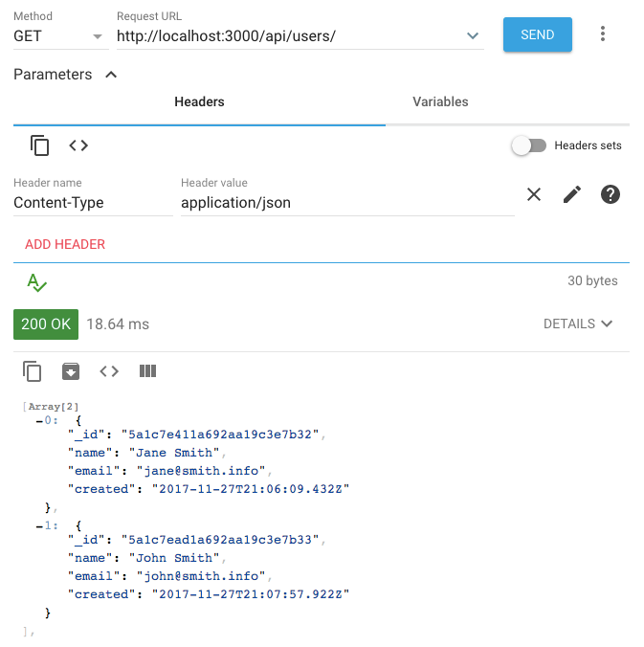Open the header help question mark icon
The image size is (644, 647).
click(x=611, y=194)
